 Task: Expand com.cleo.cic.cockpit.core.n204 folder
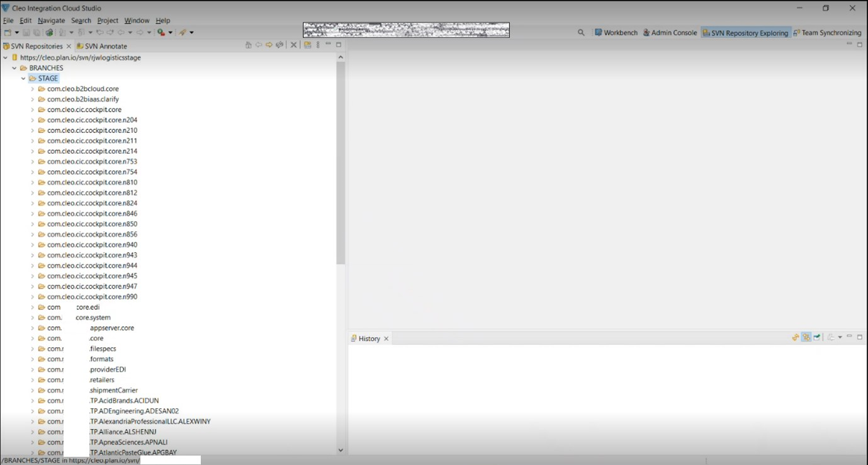33,120
